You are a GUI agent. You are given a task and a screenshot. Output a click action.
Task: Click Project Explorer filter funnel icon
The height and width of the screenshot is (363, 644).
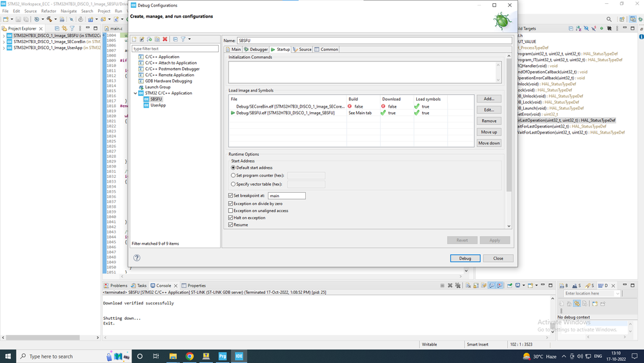72,28
